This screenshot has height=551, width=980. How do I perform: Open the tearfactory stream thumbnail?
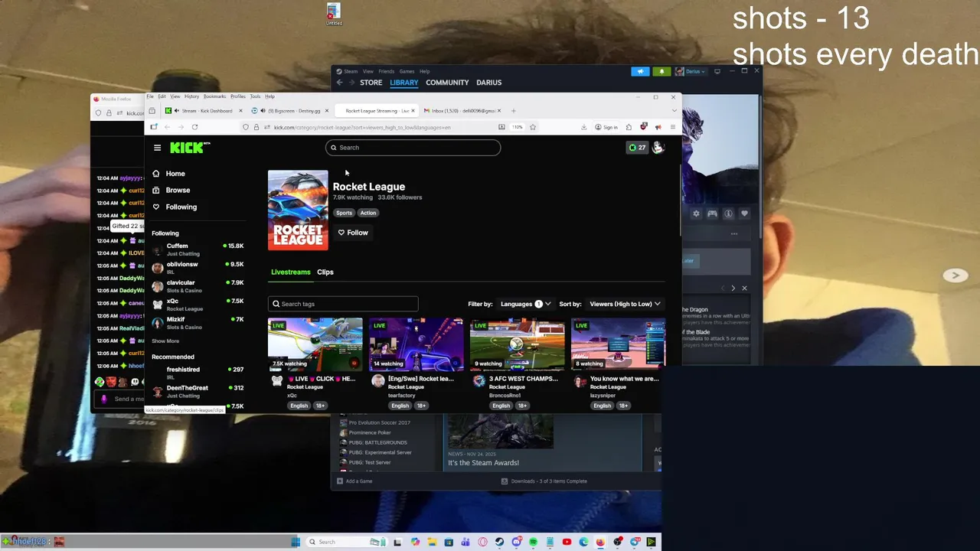pos(416,344)
